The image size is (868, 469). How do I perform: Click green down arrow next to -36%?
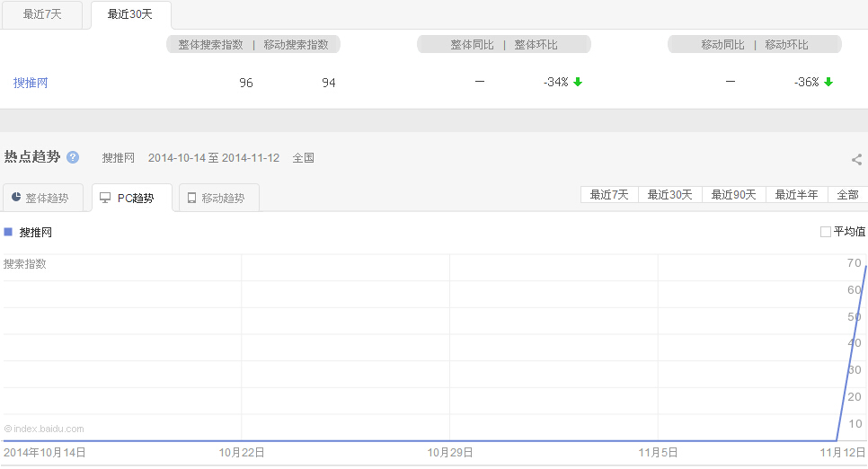point(828,82)
